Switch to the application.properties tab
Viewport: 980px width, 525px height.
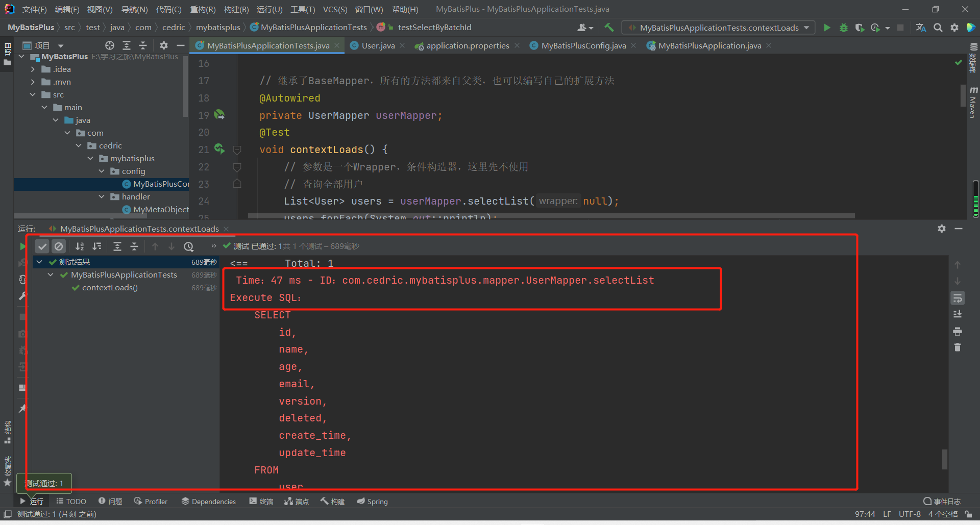click(468, 46)
